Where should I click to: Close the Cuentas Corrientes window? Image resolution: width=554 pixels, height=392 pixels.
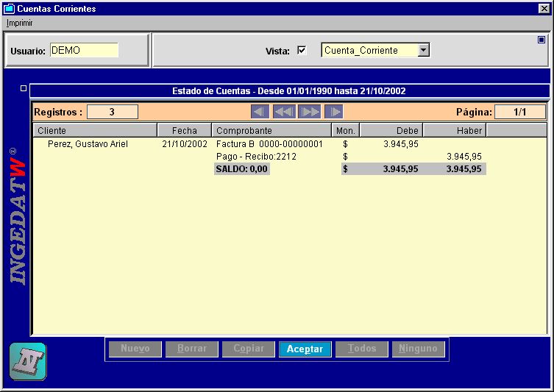(x=544, y=9)
